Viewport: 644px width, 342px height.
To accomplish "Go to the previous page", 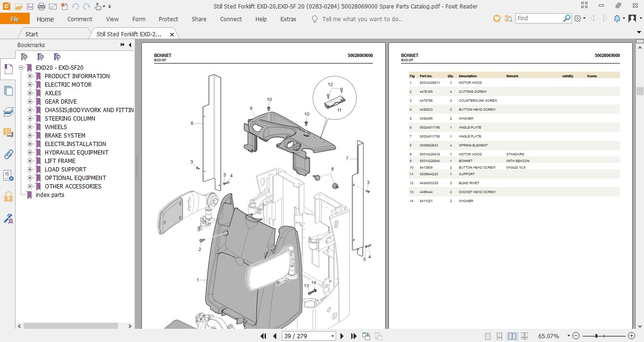I will click(275, 336).
